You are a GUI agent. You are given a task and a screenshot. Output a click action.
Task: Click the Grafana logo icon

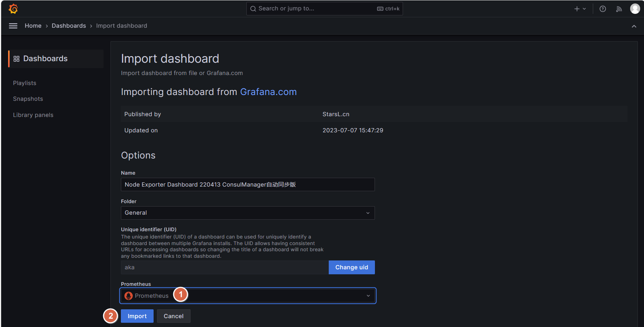[13, 8]
